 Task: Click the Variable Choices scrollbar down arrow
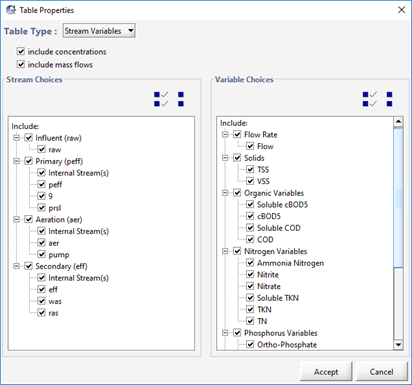pyautogui.click(x=398, y=345)
